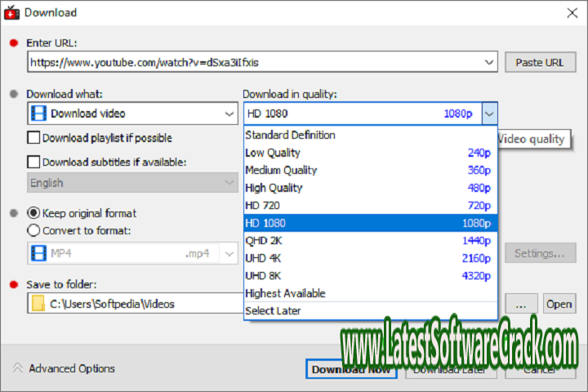The height and width of the screenshot is (392, 588).
Task: Collapse the Download in quality dropdown arrow
Action: tap(489, 114)
